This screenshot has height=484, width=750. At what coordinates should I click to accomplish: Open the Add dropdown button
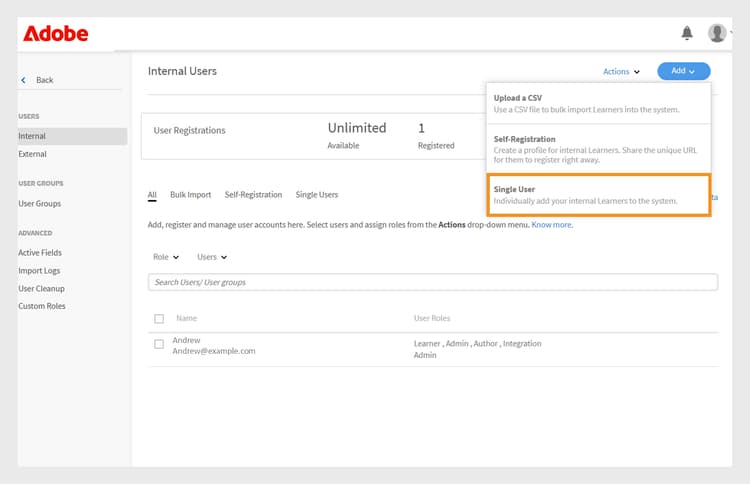pyautogui.click(x=683, y=71)
